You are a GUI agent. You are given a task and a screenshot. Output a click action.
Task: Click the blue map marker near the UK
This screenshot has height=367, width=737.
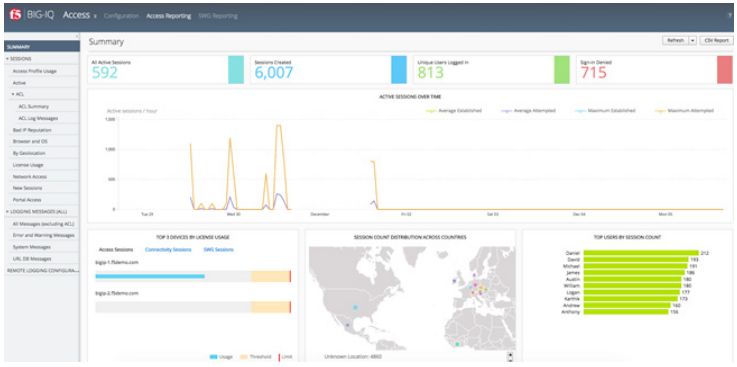tap(454, 281)
